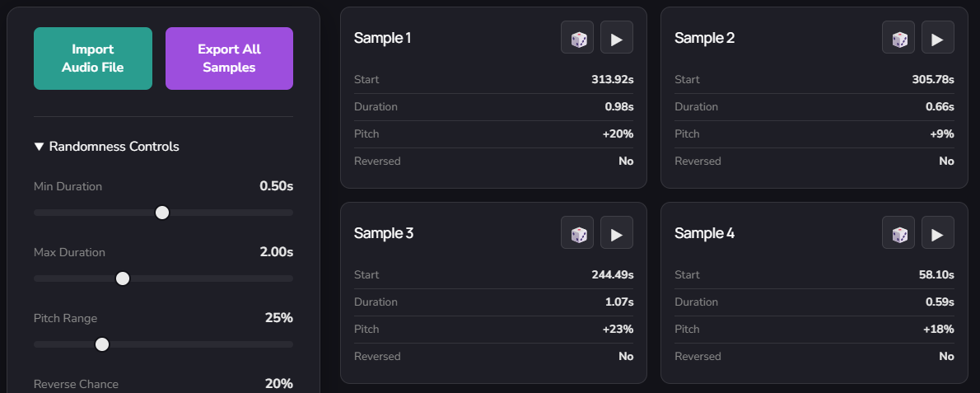
Task: Click the Max Duration slider handle
Action: [123, 278]
